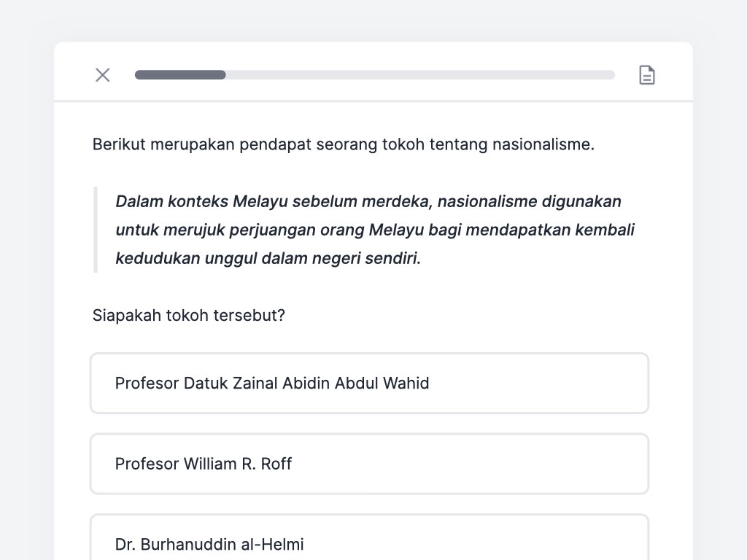Select answer Profesor Datuk Zainal Abidin Abdul Wahid

369,383
